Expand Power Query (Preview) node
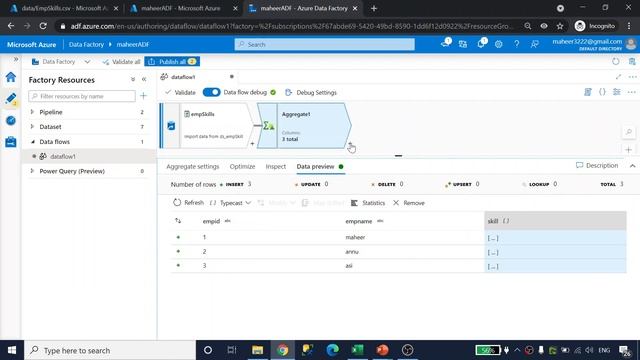 (x=32, y=171)
